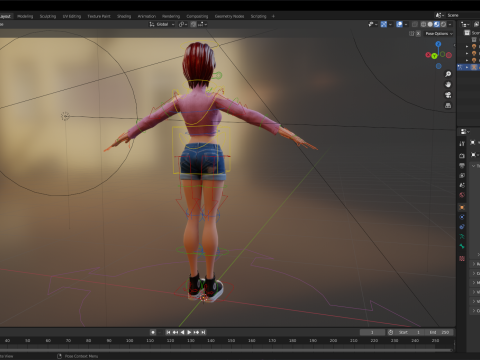The width and height of the screenshot is (480, 360).
Task: Click the green Y axis on the navigation gizmo
Action: [x=434, y=56]
